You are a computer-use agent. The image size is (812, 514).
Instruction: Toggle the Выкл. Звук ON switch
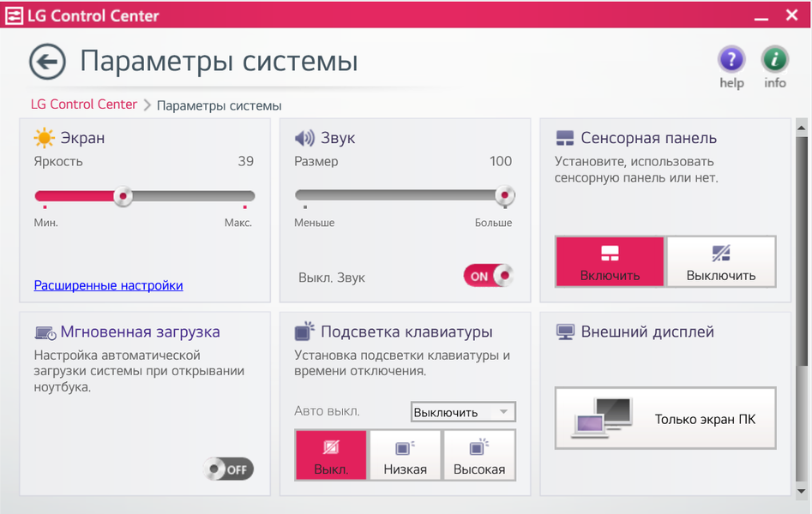point(489,275)
